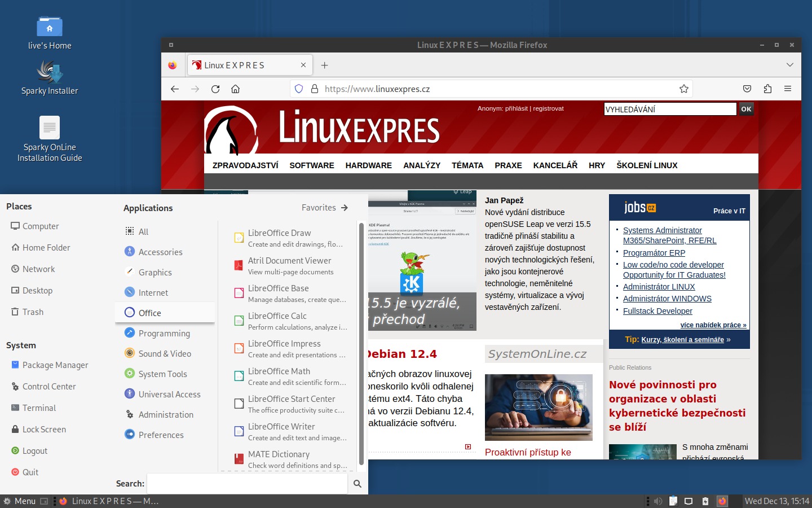Reload the page in Firefox
This screenshot has height=508, width=812.
pos(215,89)
